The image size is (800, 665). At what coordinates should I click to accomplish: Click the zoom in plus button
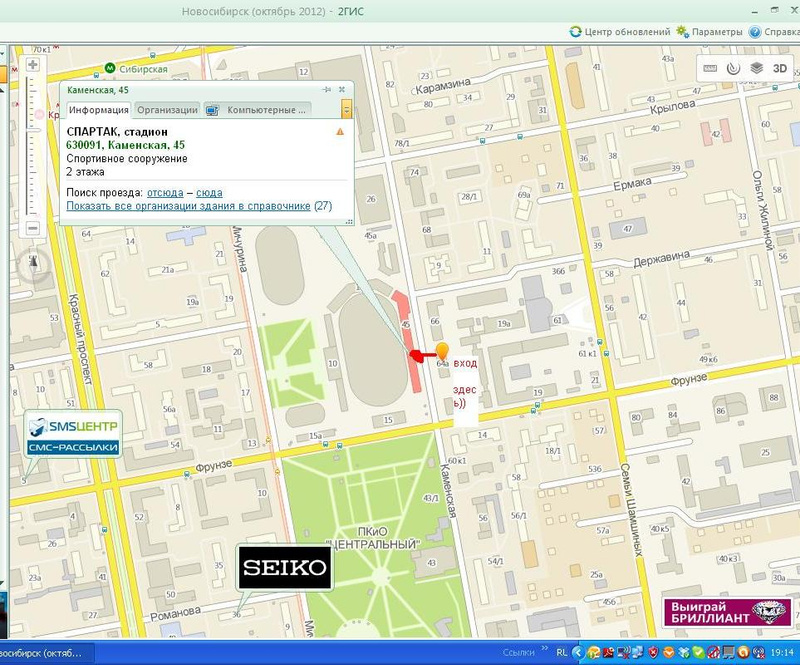pos(33,65)
